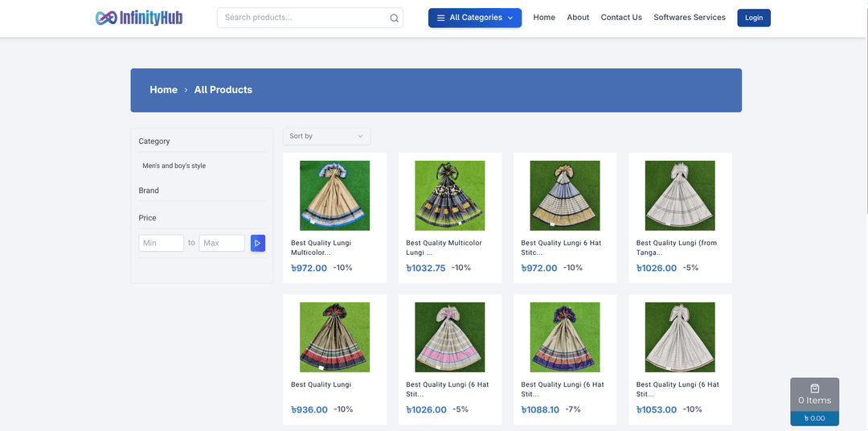Click the InfinityHub logo
Viewport: 868px width, 431px height.
point(138,18)
